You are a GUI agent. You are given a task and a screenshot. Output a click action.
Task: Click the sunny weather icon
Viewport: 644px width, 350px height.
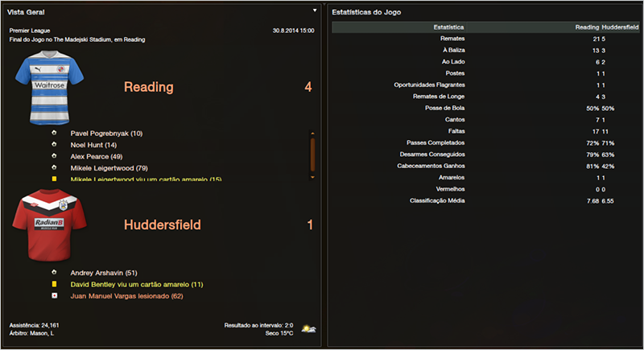click(308, 328)
